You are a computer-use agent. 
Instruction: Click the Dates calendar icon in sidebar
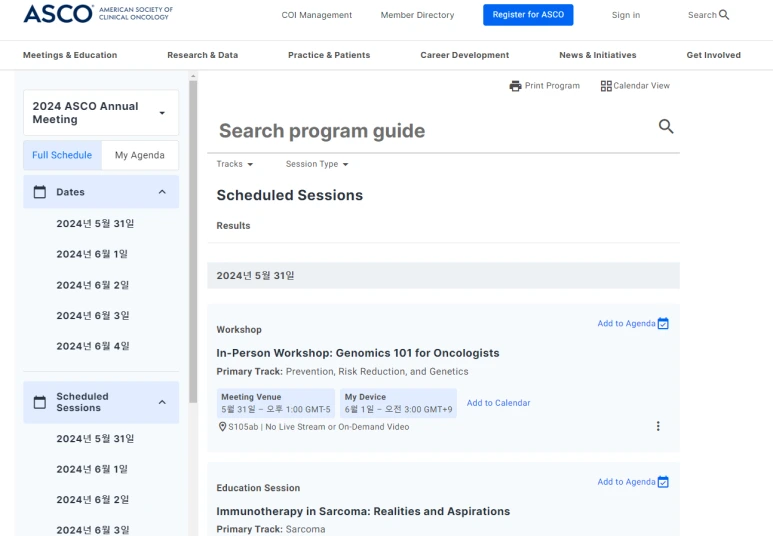40,192
